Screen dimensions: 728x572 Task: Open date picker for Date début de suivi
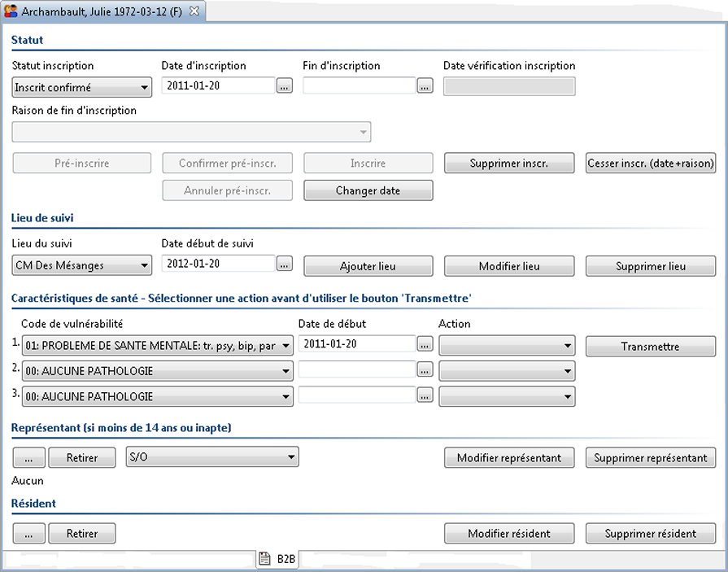pyautogui.click(x=284, y=264)
